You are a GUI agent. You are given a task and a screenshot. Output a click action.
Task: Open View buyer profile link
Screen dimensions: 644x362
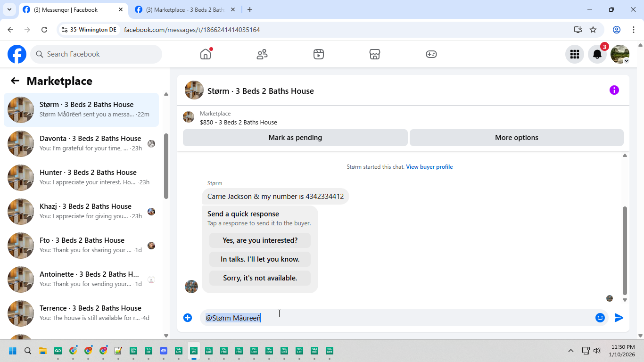tap(429, 167)
